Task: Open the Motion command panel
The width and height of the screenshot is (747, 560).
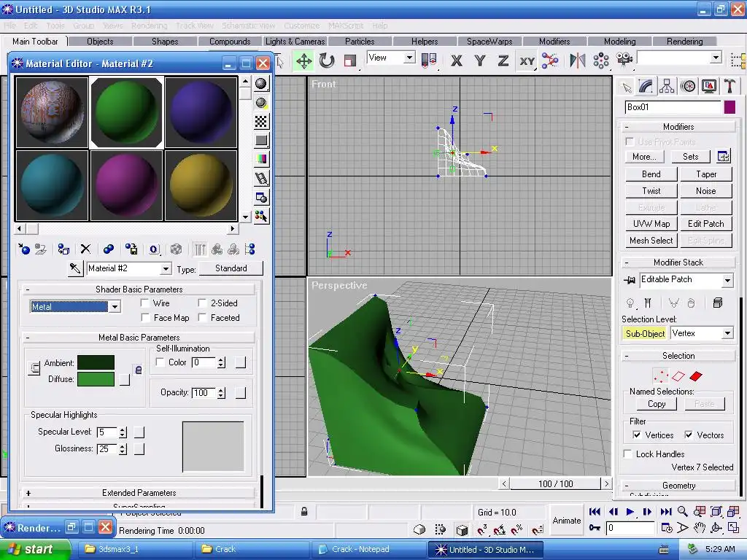Action: pos(688,86)
